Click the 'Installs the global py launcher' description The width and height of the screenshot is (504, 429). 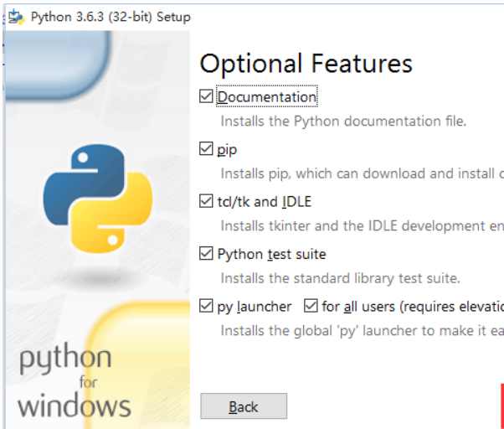pos(362,331)
